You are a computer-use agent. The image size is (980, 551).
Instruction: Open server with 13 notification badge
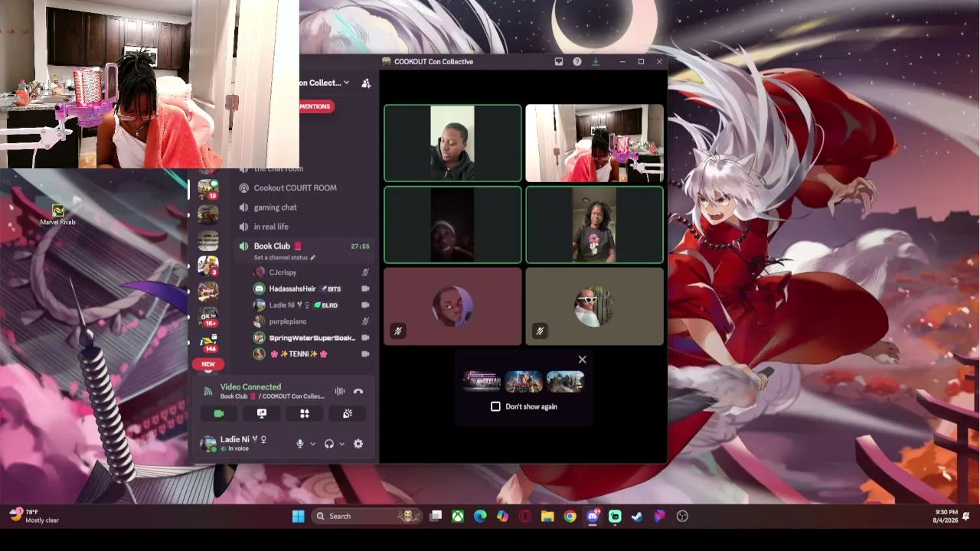pyautogui.click(x=208, y=188)
